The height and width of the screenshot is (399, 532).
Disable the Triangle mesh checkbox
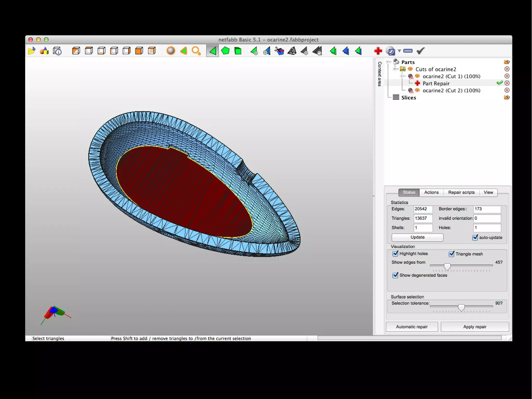pyautogui.click(x=451, y=254)
